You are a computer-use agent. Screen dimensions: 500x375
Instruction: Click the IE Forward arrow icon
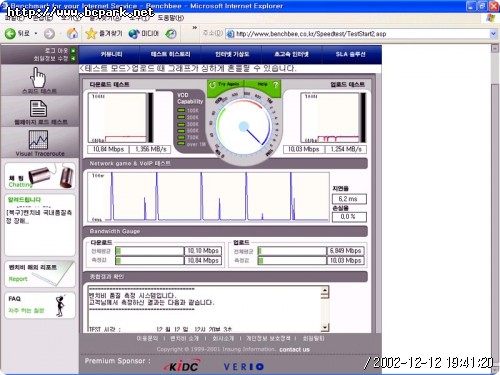pyautogui.click(x=49, y=34)
